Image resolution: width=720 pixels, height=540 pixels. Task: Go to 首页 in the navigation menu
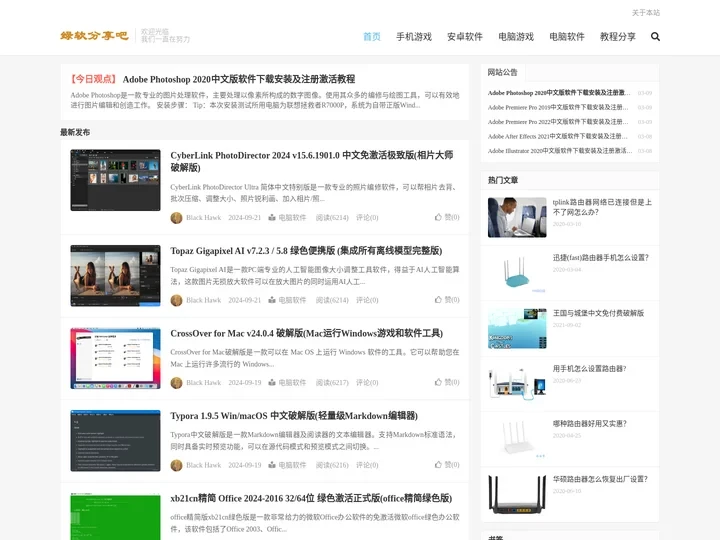(x=372, y=37)
